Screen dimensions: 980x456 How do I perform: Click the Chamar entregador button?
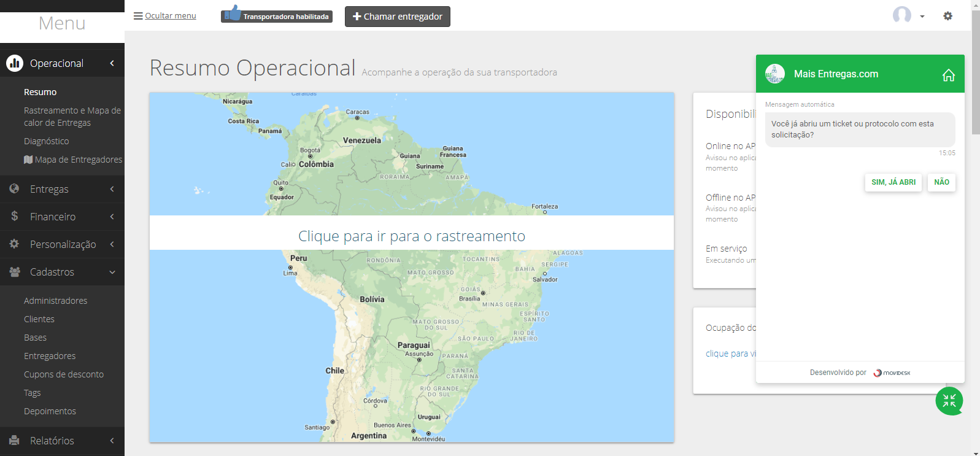(x=398, y=17)
